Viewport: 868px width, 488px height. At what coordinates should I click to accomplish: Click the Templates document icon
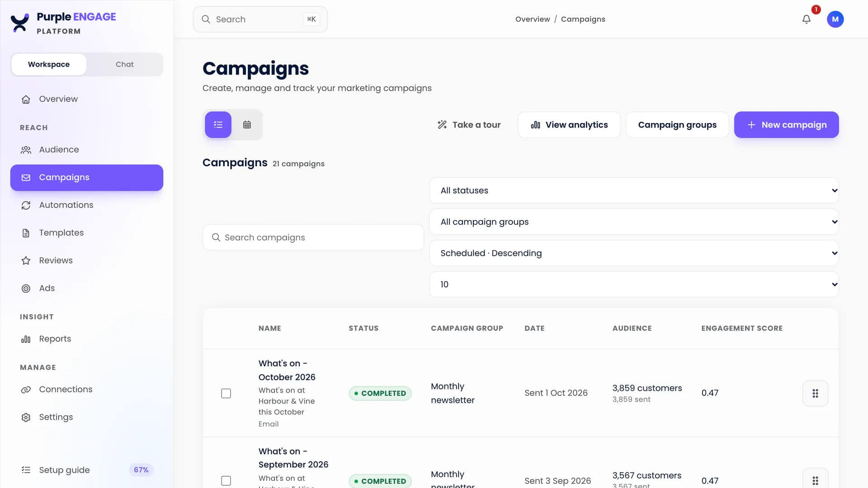pos(26,233)
